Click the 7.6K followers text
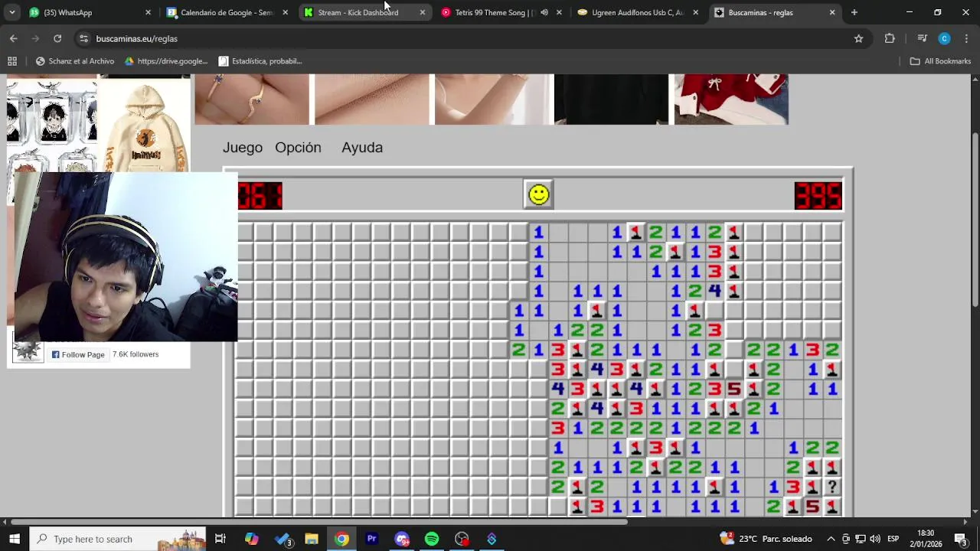Image resolution: width=980 pixels, height=551 pixels. click(136, 354)
